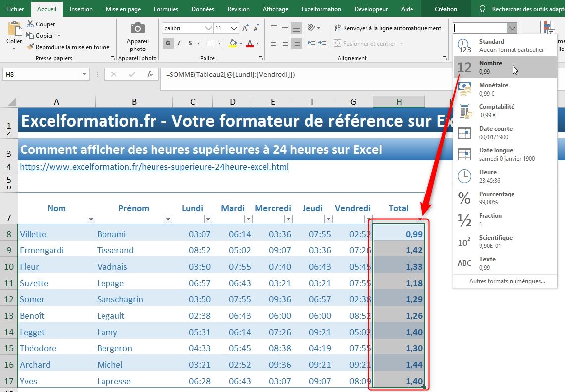Click Renvoyer à la ligne automatiquement
Viewport: 565px width, 392px height.
pos(387,28)
